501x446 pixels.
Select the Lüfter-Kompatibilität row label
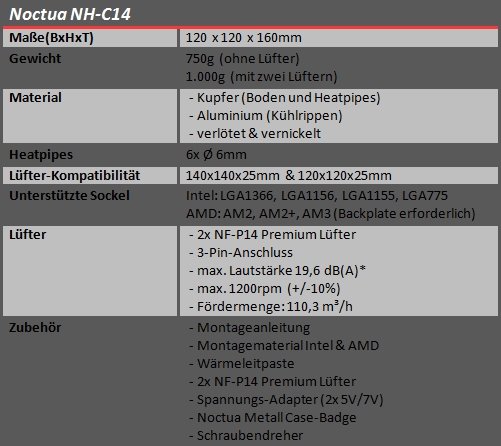pyautogui.click(x=75, y=176)
